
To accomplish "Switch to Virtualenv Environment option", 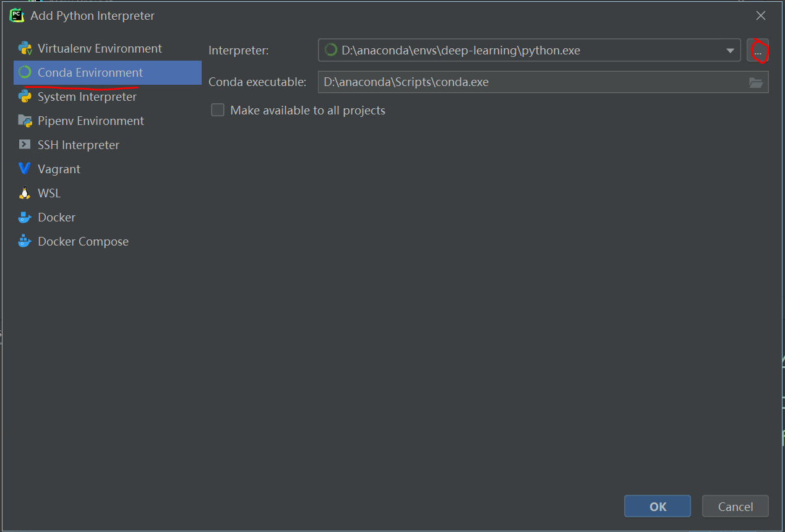I will coord(100,48).
